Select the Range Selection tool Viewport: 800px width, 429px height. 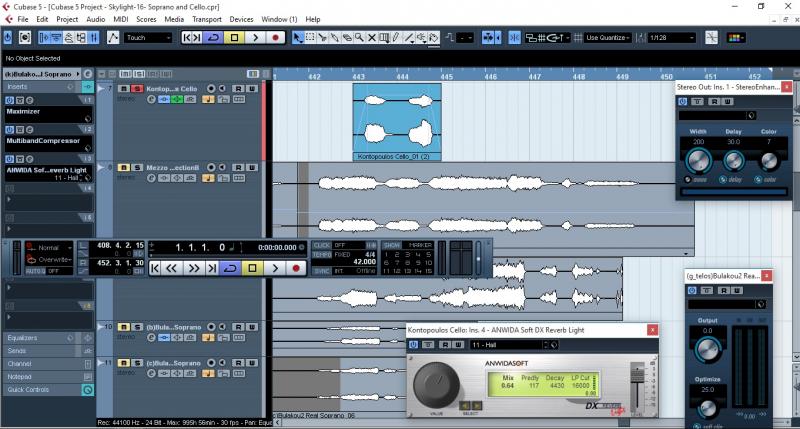coord(311,38)
